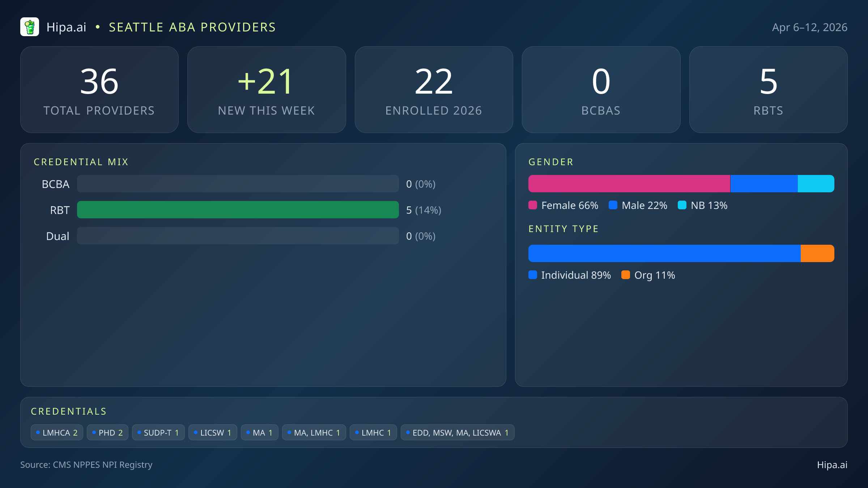Viewport: 868px width, 488px height.
Task: Click the orange Org legend swatch
Action: [626, 275]
